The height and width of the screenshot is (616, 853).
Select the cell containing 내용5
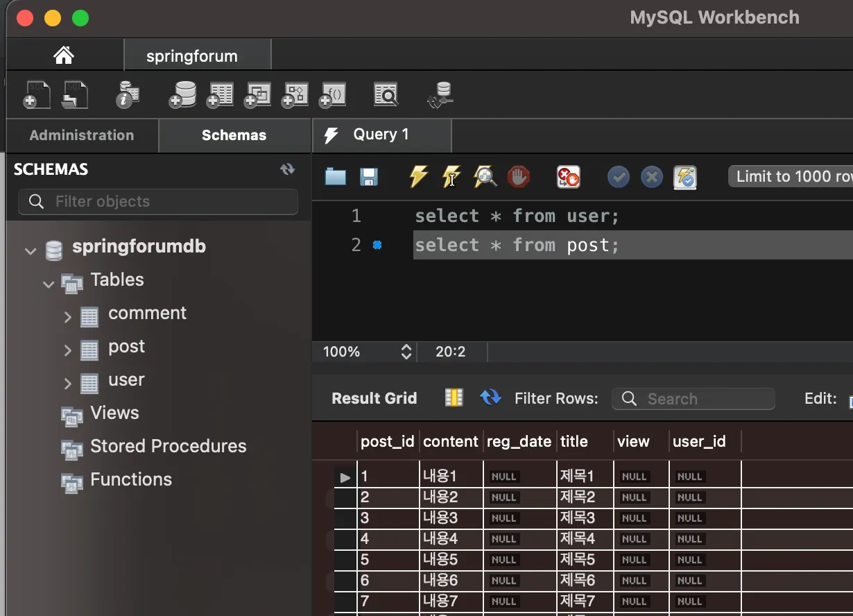pyautogui.click(x=451, y=560)
